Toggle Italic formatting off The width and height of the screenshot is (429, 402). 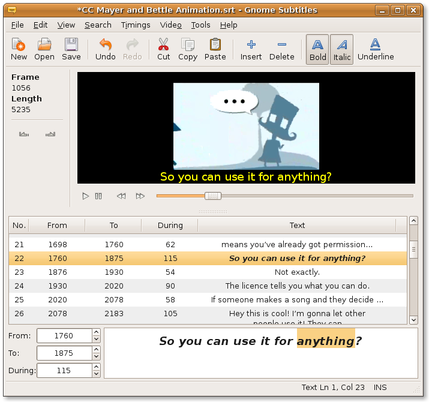tap(342, 49)
